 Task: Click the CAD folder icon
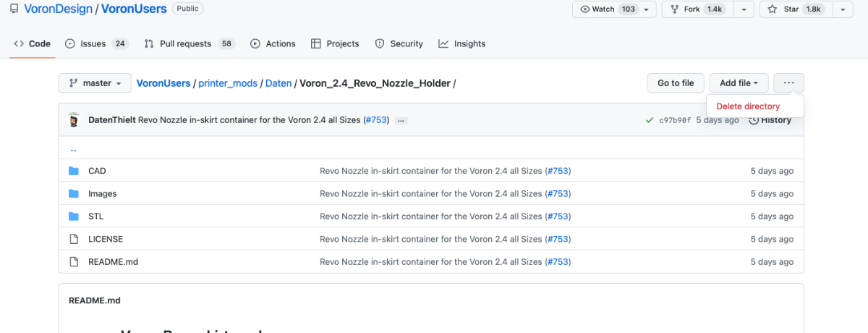[73, 171]
